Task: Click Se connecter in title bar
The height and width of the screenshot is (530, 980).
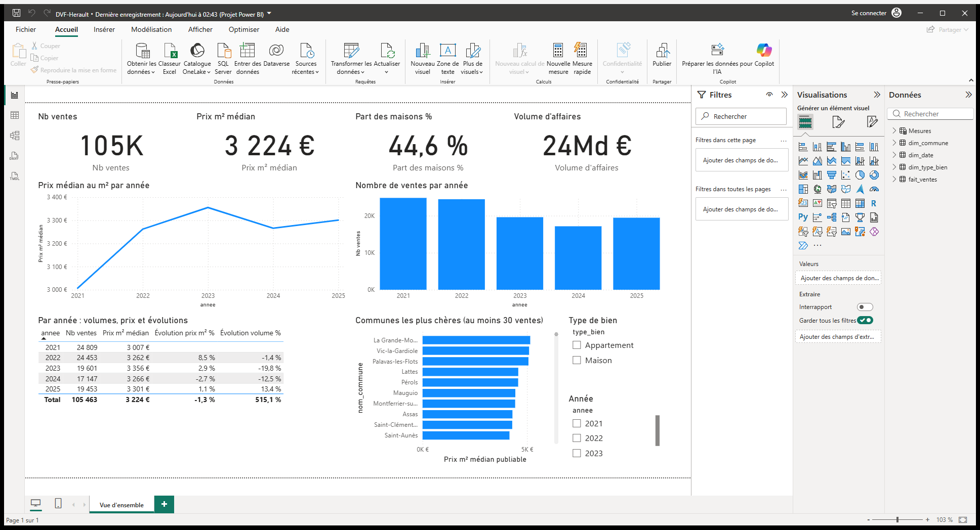Action: [869, 13]
